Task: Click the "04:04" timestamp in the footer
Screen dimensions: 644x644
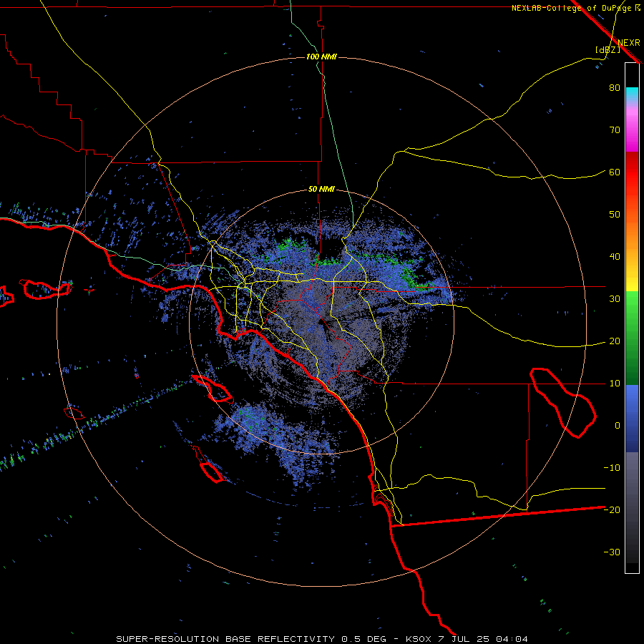Action: point(512,639)
